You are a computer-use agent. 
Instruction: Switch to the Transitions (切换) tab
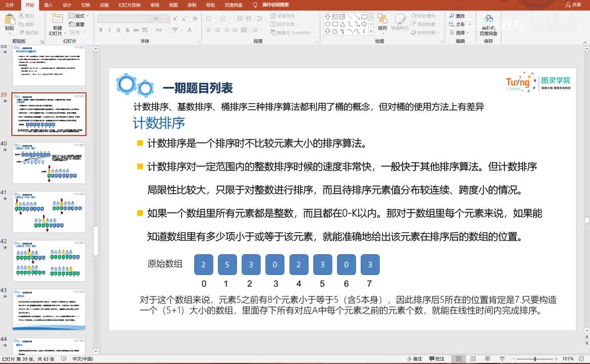pyautogui.click(x=86, y=5)
